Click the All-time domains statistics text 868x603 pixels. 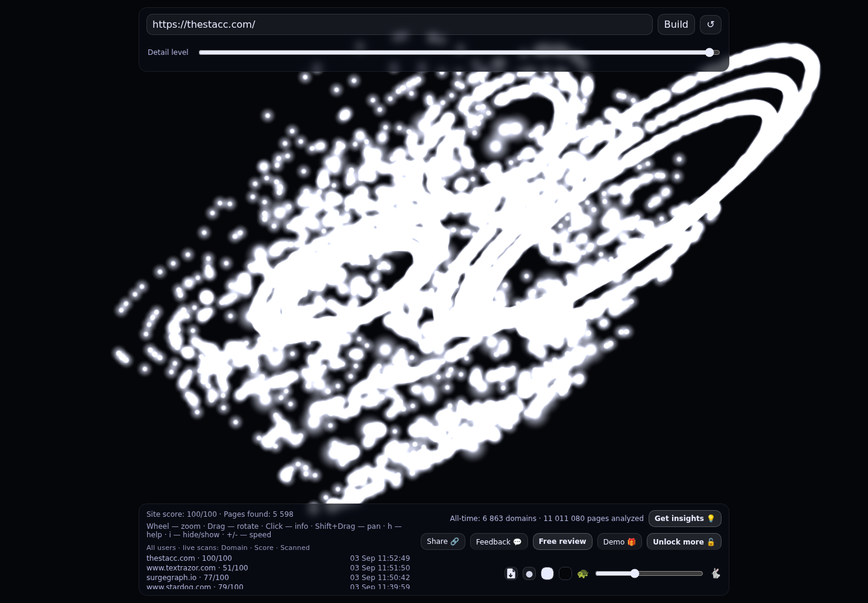547,519
